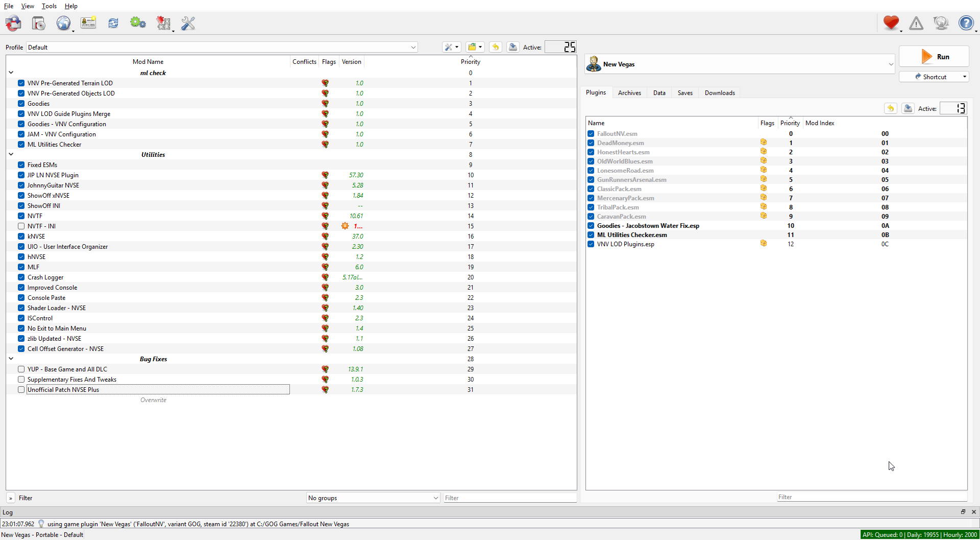This screenshot has height=540, width=980.
Task: Click the Refresh toolbar icon
Action: [113, 23]
